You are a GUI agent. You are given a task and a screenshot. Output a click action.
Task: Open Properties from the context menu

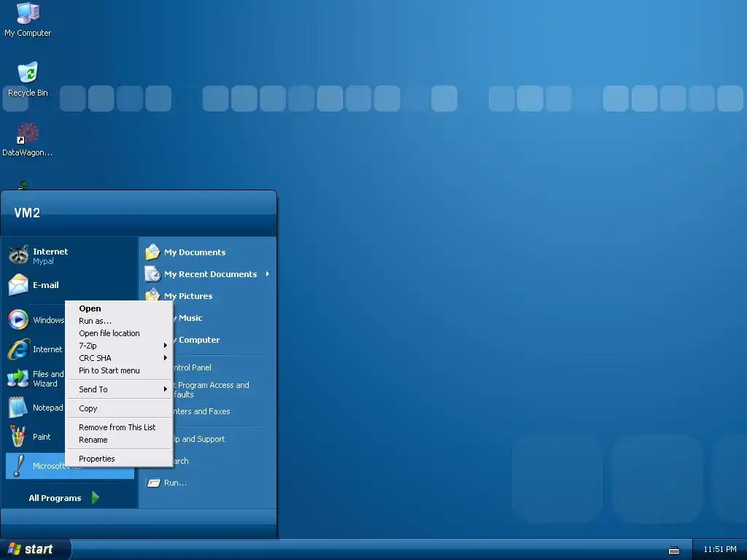[120, 459]
